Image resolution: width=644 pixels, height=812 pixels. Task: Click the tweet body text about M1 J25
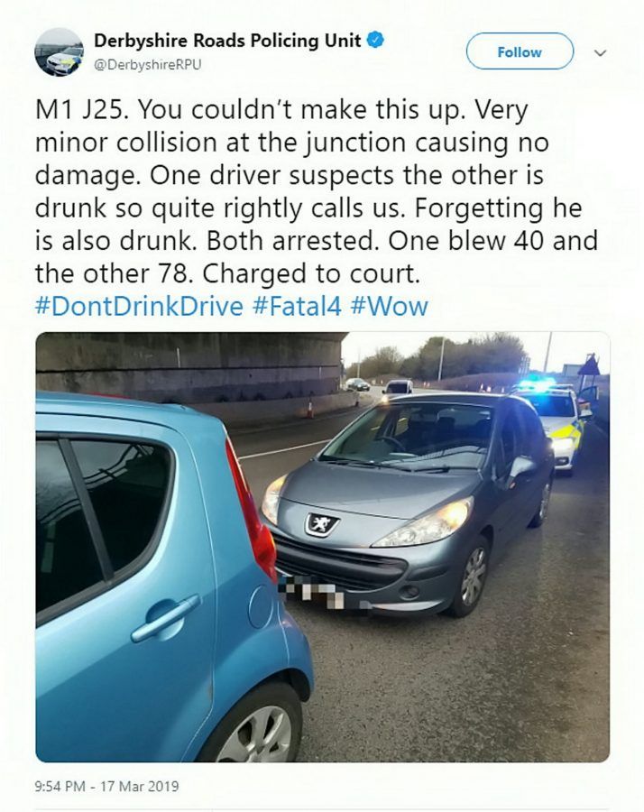(317, 191)
